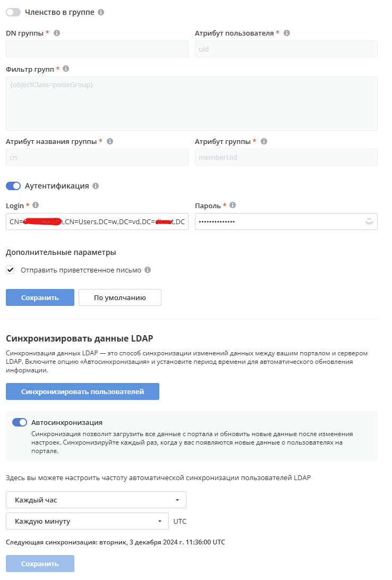Screen dimensions: 392x580
Task: Click info icon beside DN группы label
Action: click(x=57, y=33)
